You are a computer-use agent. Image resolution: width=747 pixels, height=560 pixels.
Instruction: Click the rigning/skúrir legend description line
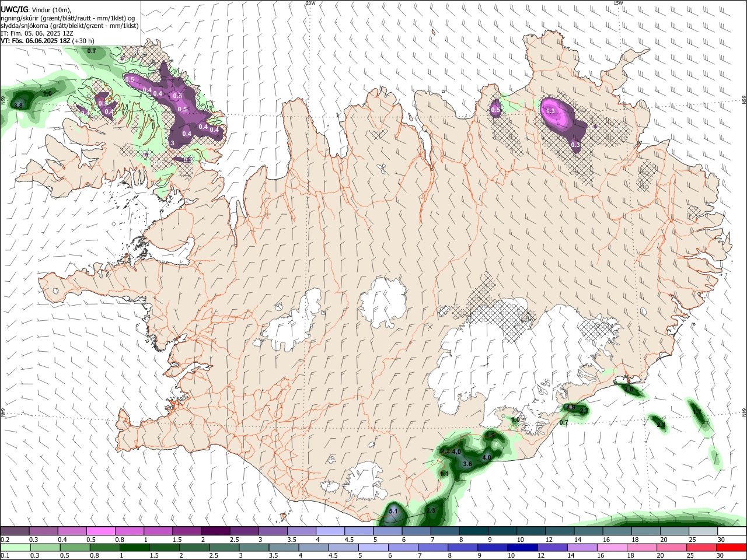(68, 17)
